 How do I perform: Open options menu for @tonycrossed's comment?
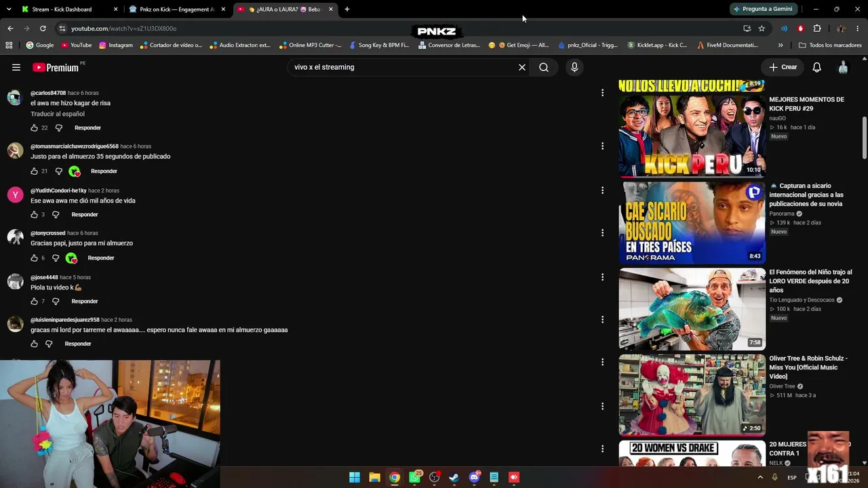[x=602, y=232]
